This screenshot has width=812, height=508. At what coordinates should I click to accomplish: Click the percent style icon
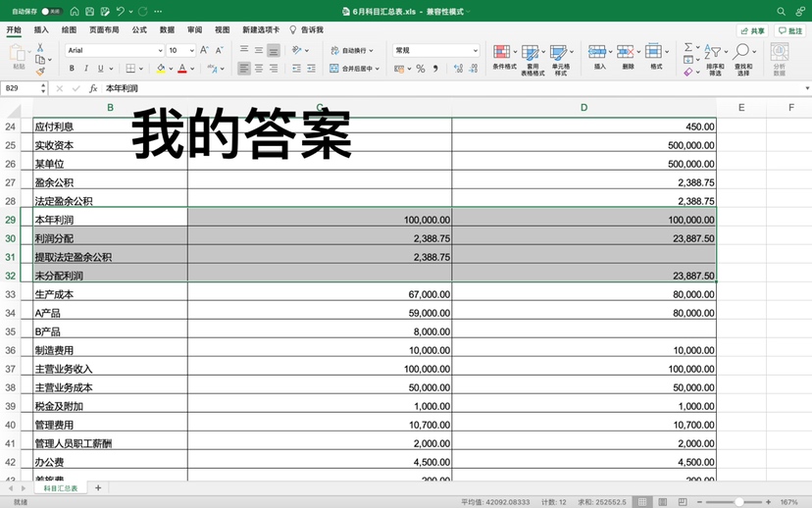(421, 69)
